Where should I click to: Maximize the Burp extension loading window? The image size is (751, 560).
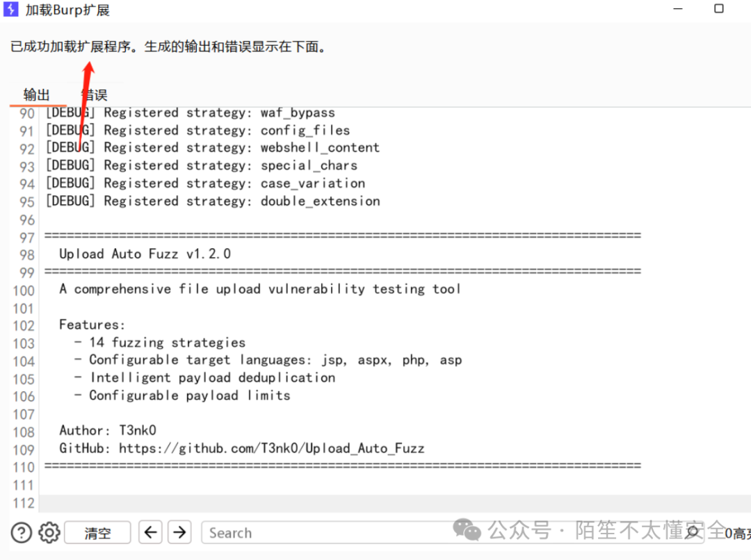pyautogui.click(x=719, y=9)
